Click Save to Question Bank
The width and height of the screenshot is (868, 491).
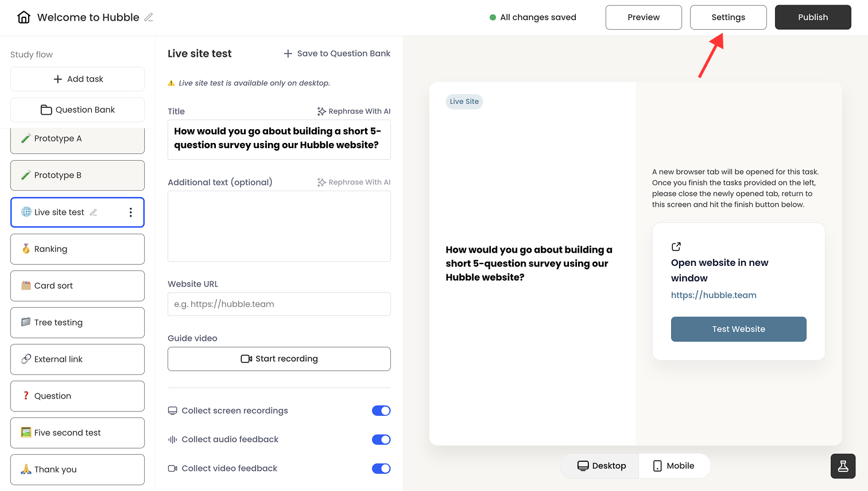click(x=337, y=53)
